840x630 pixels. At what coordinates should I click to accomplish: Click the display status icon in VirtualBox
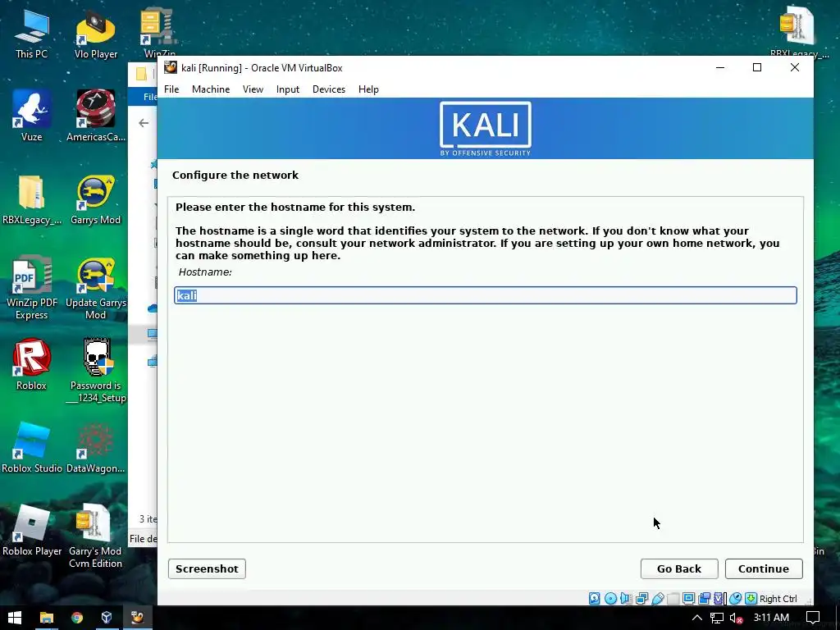689,598
